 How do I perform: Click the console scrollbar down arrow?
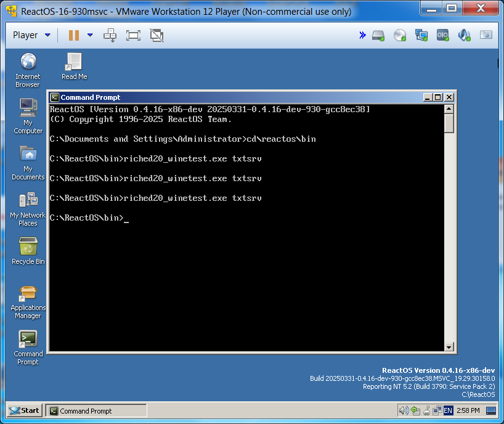pyautogui.click(x=449, y=347)
